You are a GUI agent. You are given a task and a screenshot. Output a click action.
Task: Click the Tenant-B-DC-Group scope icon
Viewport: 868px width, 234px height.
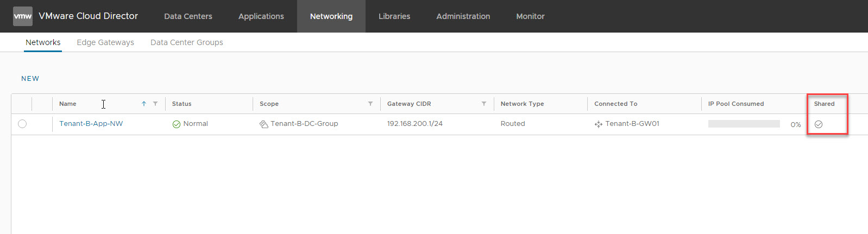click(x=264, y=124)
